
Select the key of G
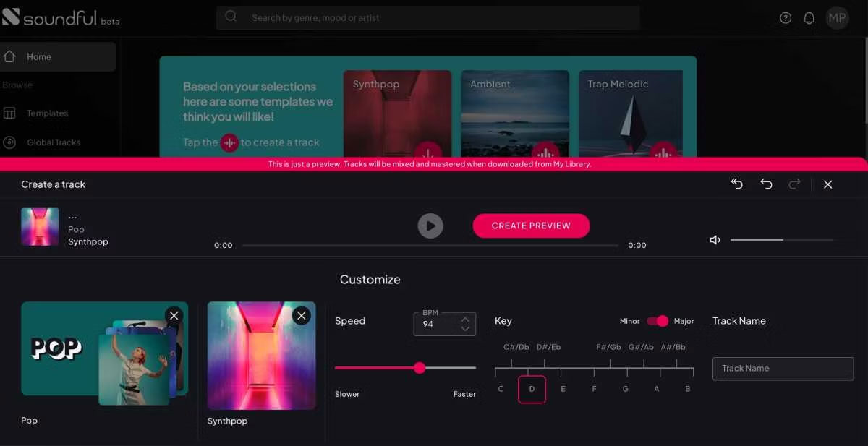(625, 388)
